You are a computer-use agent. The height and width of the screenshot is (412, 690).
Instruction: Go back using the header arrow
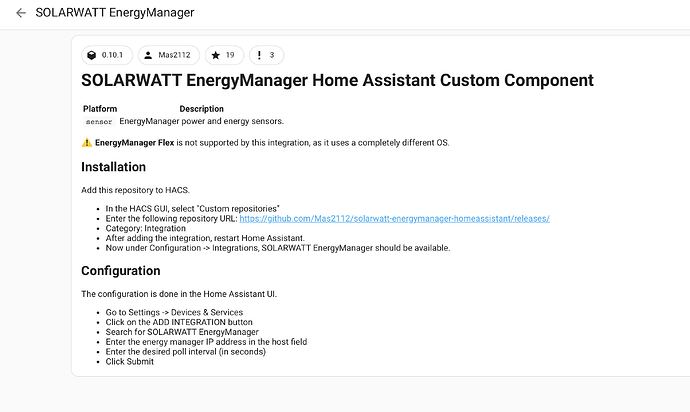coord(21,13)
